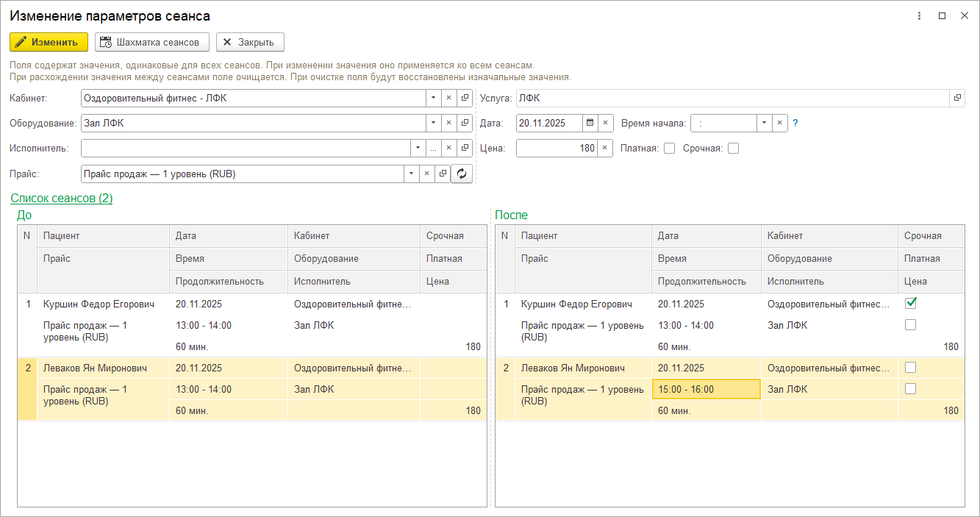This screenshot has height=517, width=980.
Task: Expand the Кабинет dropdown list
Action: (x=433, y=98)
